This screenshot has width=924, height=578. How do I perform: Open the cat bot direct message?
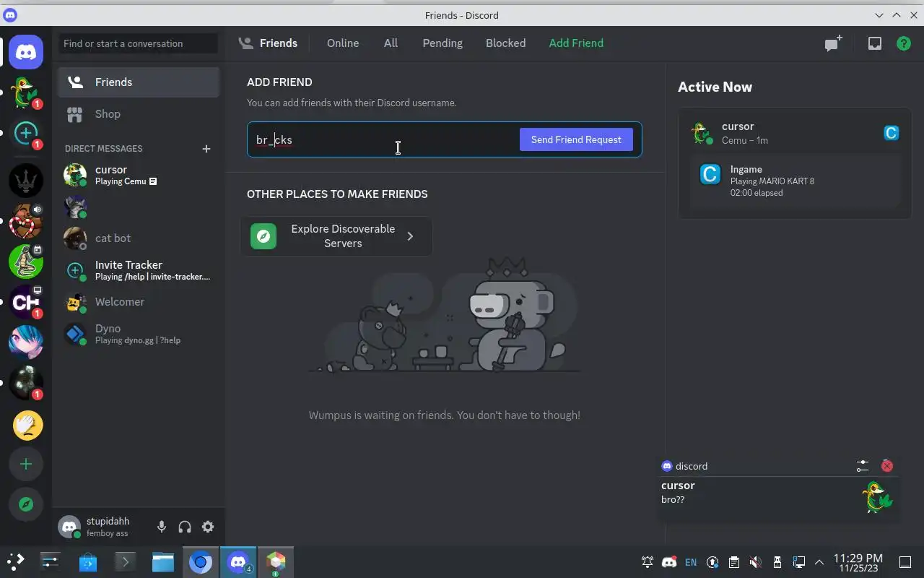[139, 238]
